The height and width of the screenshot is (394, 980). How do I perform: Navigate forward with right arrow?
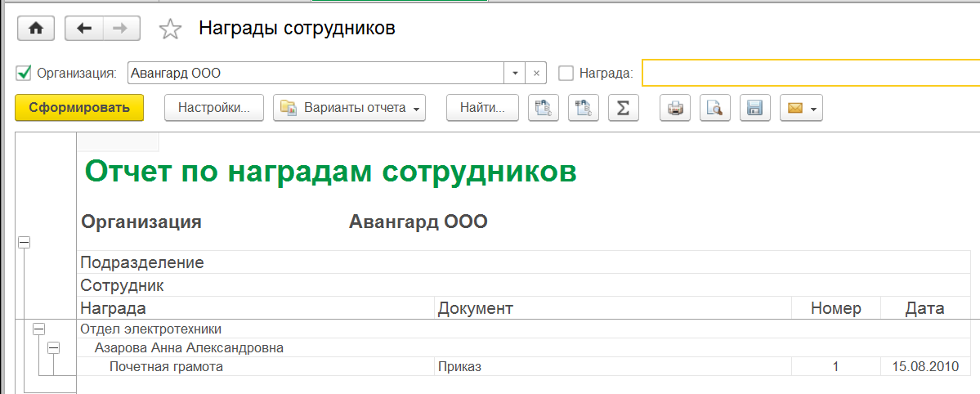pos(121,29)
